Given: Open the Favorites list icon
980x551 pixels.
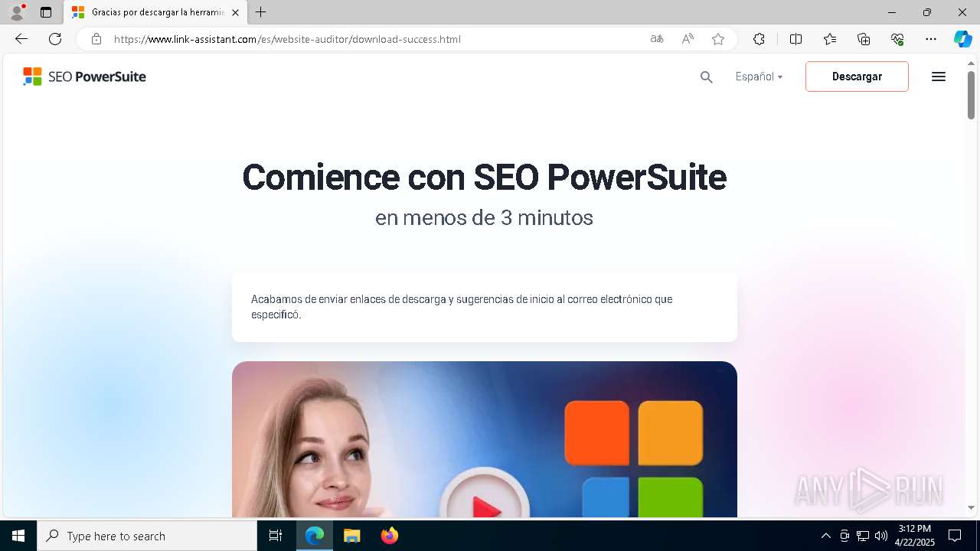Looking at the screenshot, I should [830, 39].
